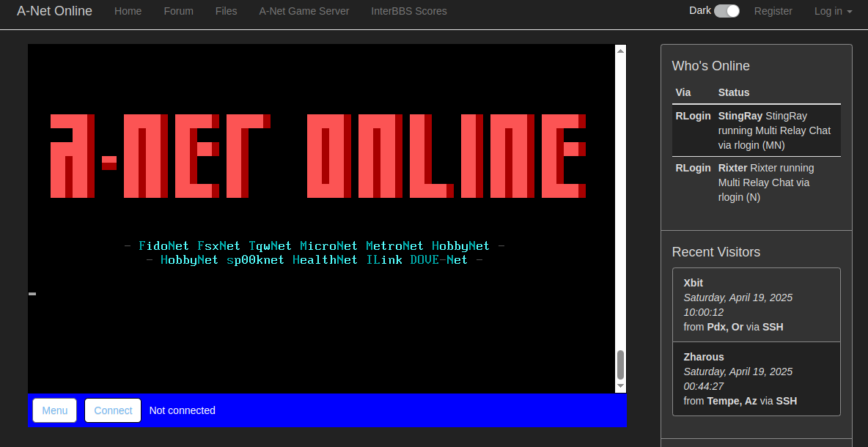Toggle the Dark mode switch
This screenshot has height=447, width=868.
pyautogui.click(x=727, y=11)
